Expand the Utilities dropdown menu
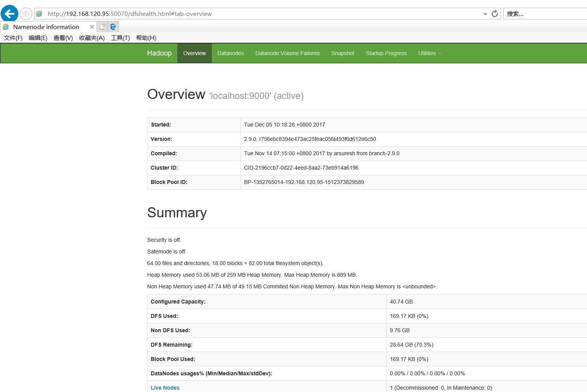Viewport: 587px width, 392px height. (x=430, y=53)
